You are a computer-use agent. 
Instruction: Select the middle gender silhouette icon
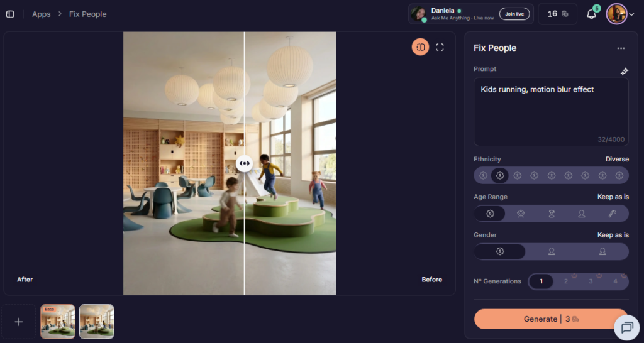click(552, 251)
